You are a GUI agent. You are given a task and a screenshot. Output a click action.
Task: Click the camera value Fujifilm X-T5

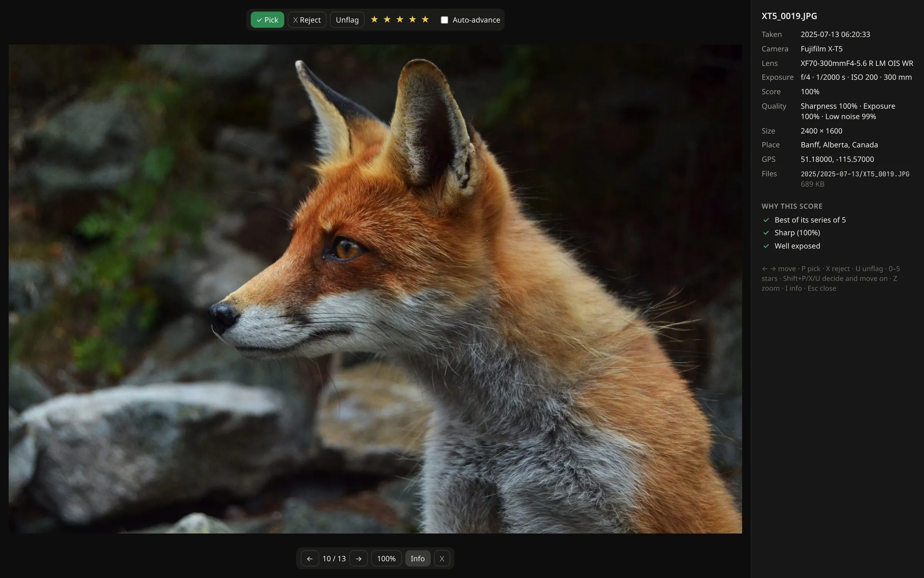click(822, 49)
